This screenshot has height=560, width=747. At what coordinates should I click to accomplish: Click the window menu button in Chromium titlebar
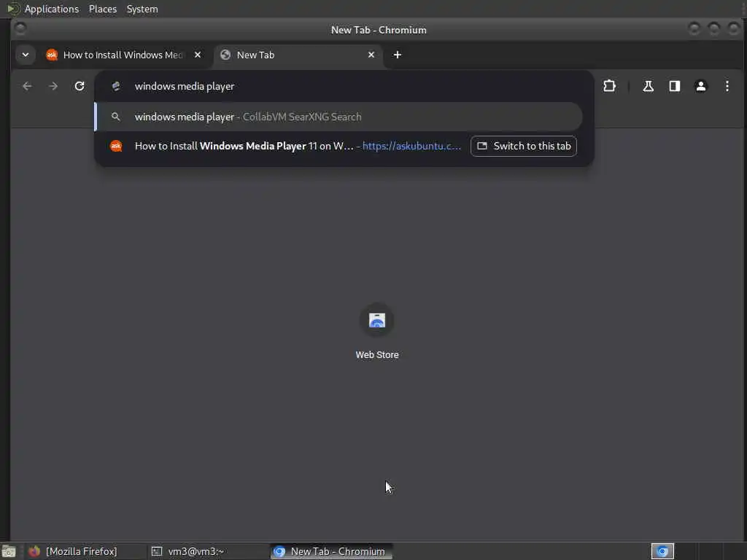(x=20, y=29)
